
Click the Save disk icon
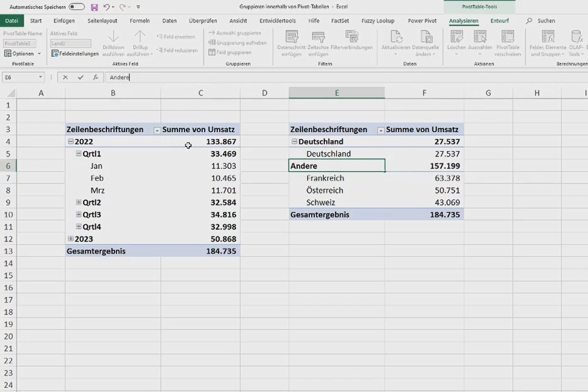click(x=94, y=7)
